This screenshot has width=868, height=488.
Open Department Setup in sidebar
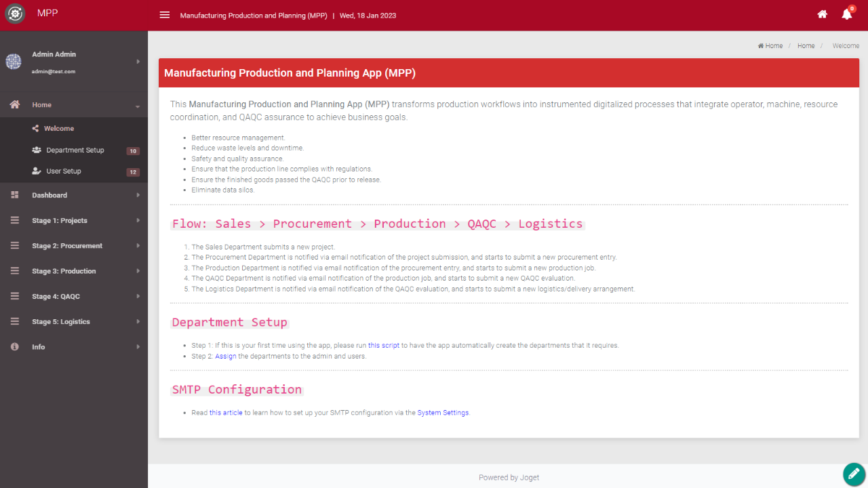(x=75, y=150)
